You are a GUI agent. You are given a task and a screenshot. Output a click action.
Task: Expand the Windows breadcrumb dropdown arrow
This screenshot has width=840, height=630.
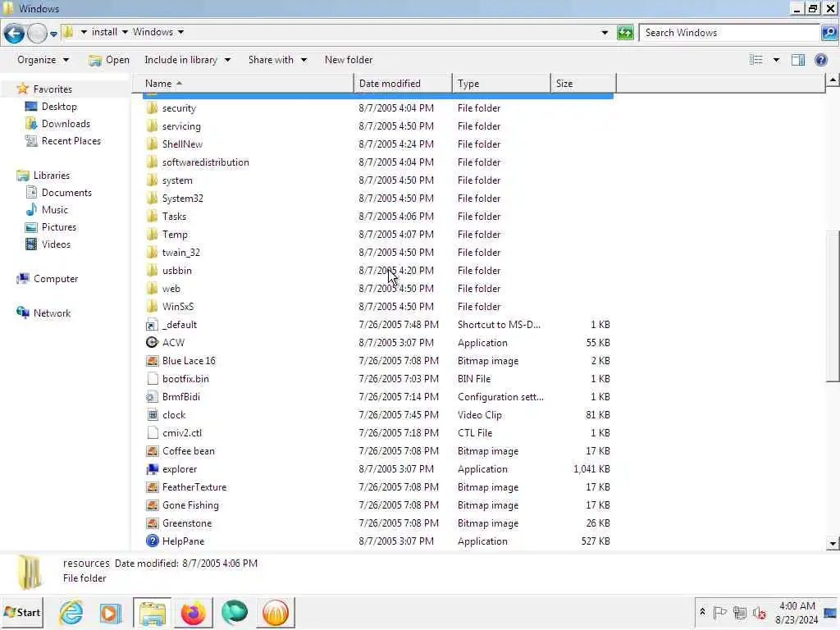tap(181, 32)
